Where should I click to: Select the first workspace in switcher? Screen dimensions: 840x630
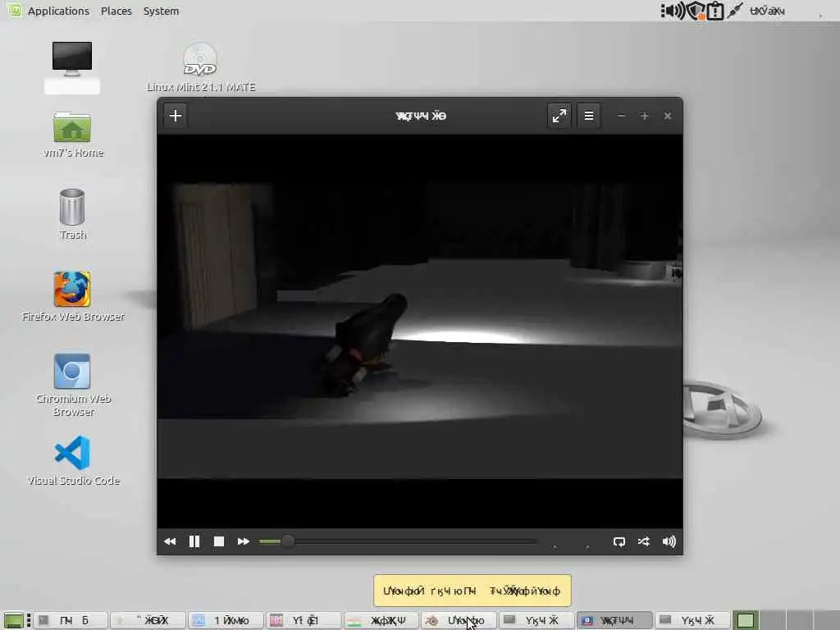point(745,620)
